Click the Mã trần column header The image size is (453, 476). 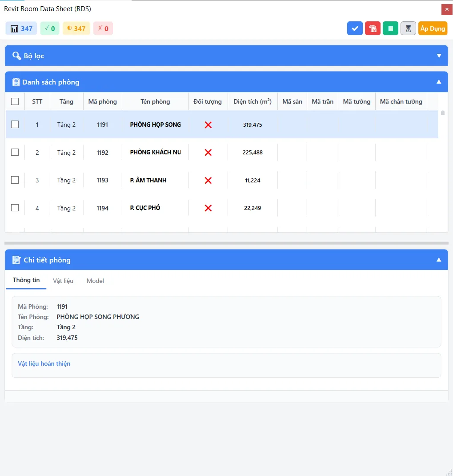(x=323, y=102)
